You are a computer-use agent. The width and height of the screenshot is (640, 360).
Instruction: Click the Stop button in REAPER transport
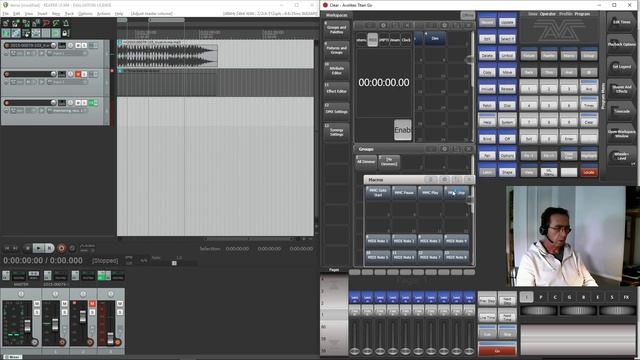click(28, 248)
